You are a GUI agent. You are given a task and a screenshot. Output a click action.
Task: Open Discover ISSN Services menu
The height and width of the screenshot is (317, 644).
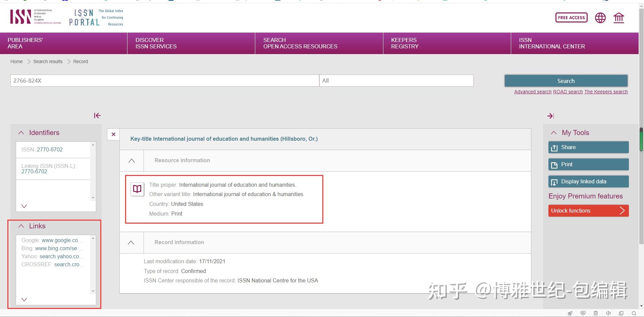click(x=191, y=43)
